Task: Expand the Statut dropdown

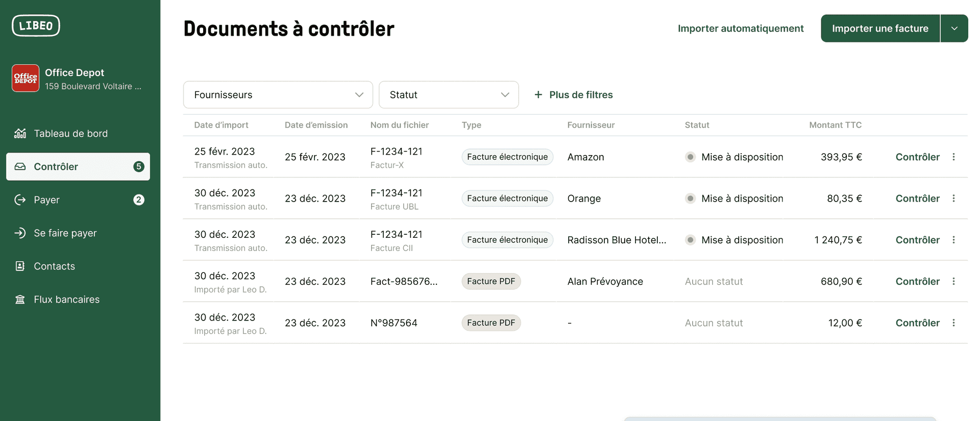Action: (x=448, y=94)
